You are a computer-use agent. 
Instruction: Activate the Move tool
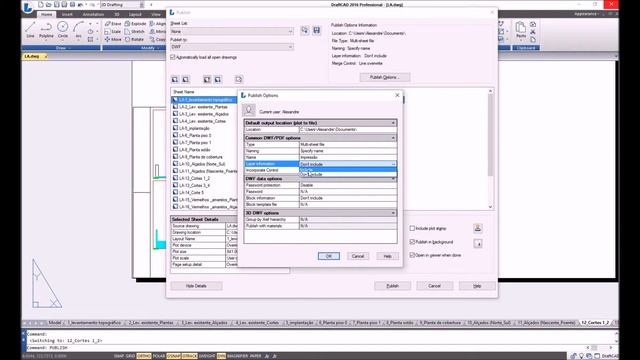[x=113, y=39]
